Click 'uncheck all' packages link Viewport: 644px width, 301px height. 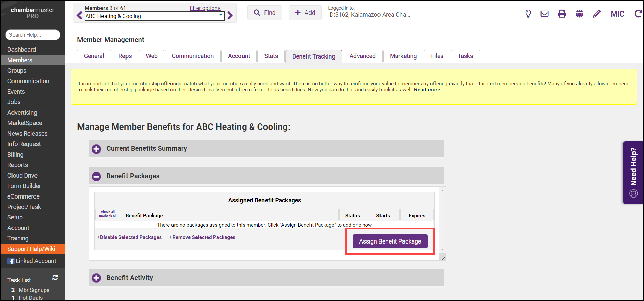pos(108,216)
